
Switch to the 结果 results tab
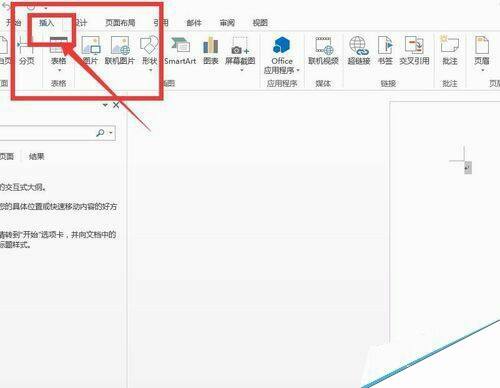pyautogui.click(x=37, y=156)
